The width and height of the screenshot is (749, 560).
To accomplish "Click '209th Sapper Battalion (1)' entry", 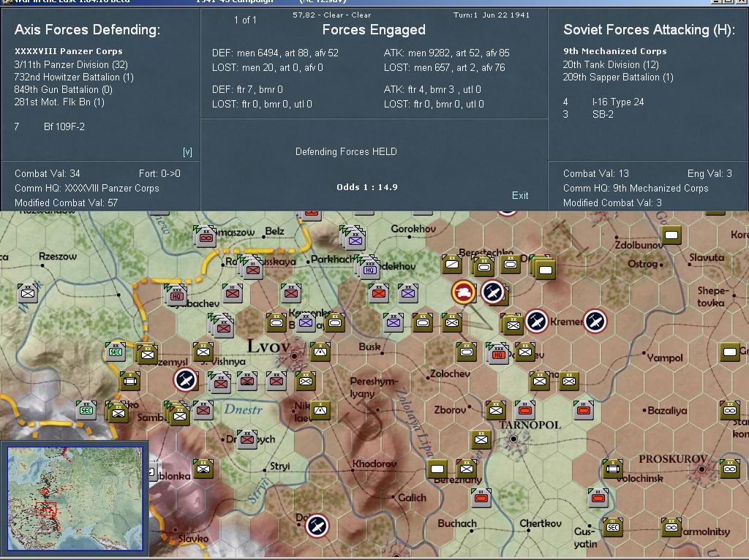I will click(618, 77).
